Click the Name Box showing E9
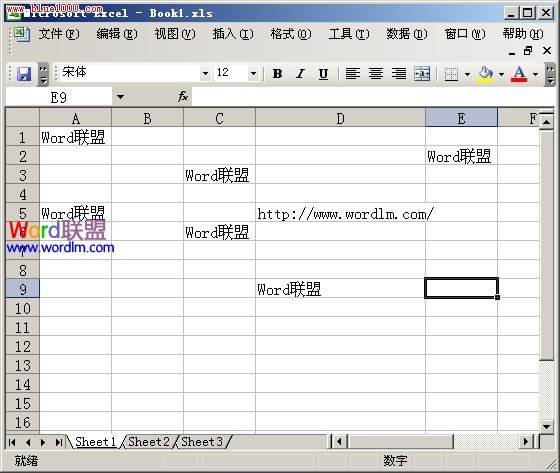 click(59, 97)
